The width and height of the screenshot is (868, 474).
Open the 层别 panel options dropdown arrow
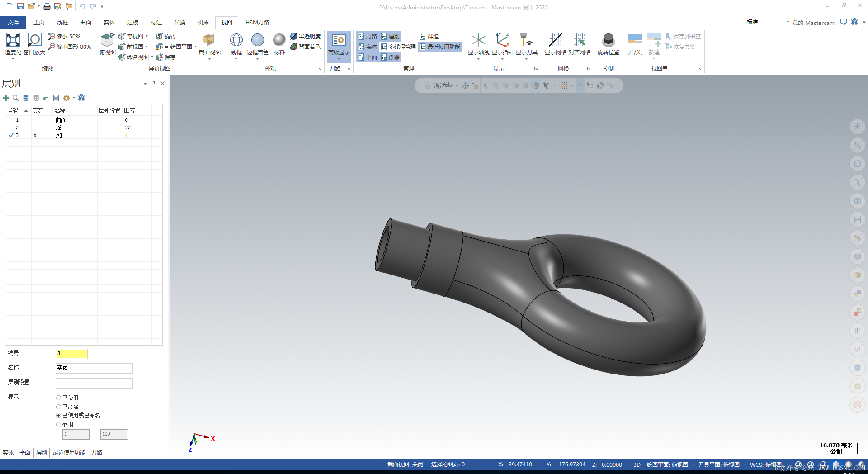click(x=145, y=84)
